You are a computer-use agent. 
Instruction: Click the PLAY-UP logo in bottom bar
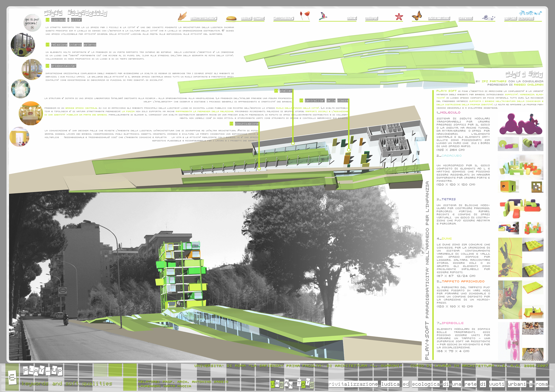43,371
